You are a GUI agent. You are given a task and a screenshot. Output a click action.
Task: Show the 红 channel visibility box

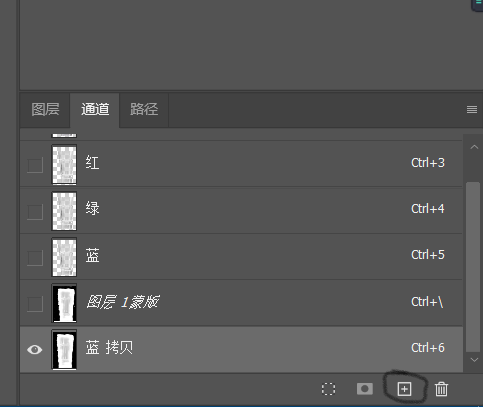click(x=35, y=165)
